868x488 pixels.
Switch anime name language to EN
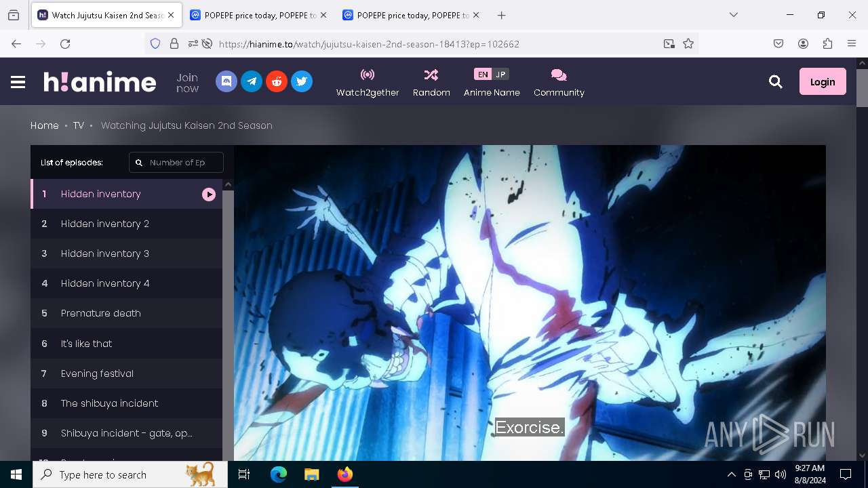tap(482, 75)
